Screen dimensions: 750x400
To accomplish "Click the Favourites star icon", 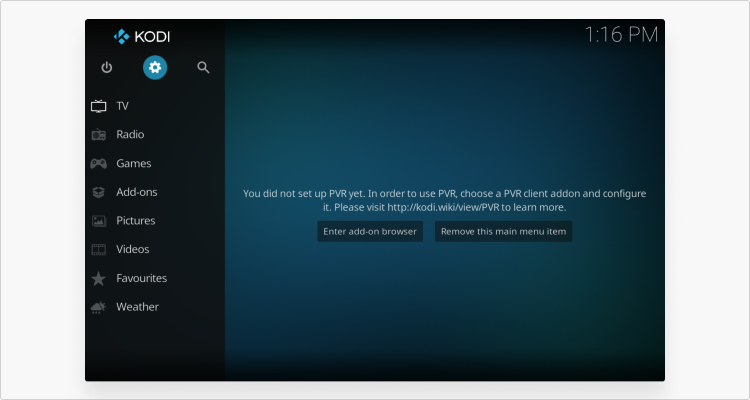I will (99, 279).
